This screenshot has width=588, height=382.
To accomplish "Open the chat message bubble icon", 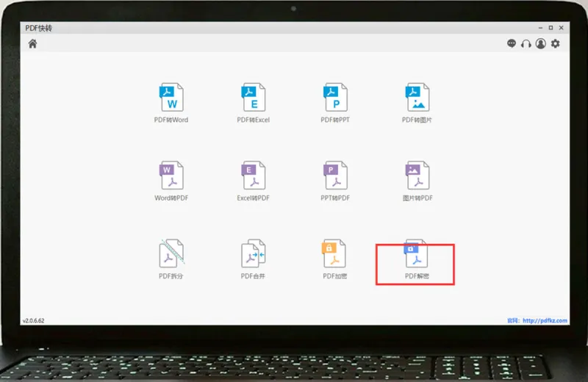I will (511, 43).
